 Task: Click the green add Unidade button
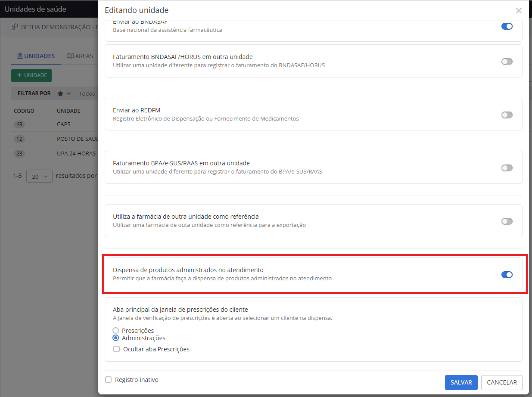(31, 75)
